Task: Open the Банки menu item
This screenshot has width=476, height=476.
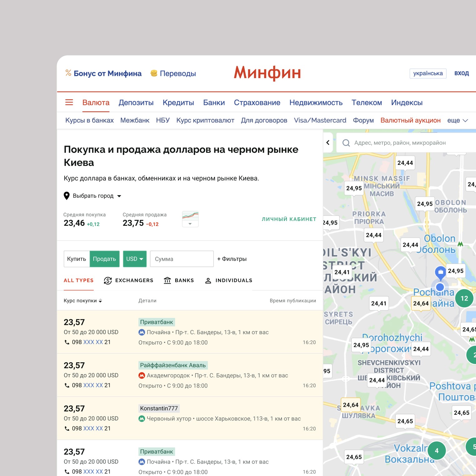Action: pyautogui.click(x=214, y=103)
